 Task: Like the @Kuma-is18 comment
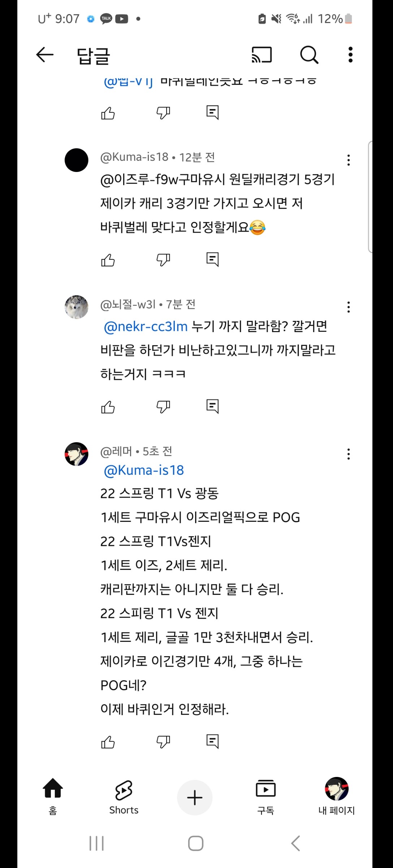(x=108, y=260)
